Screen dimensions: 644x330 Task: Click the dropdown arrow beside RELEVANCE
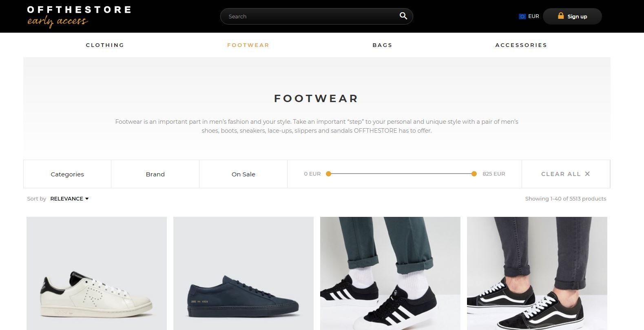point(86,198)
